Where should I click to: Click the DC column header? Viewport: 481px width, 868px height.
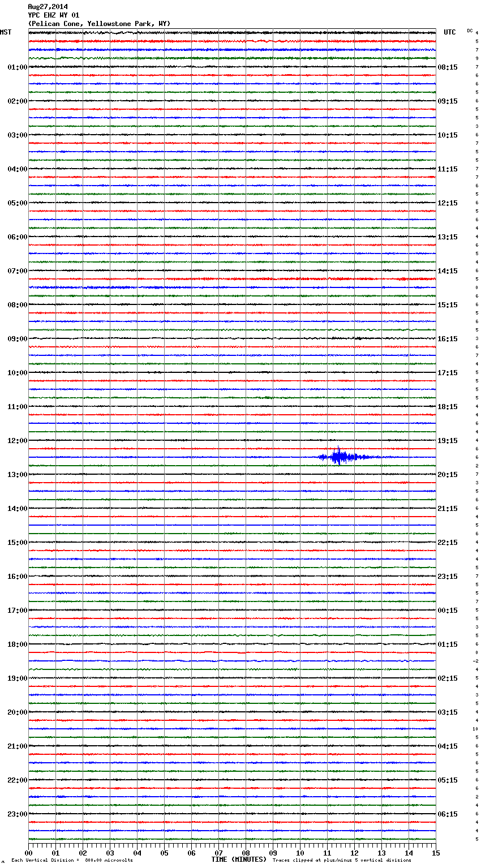point(470,31)
